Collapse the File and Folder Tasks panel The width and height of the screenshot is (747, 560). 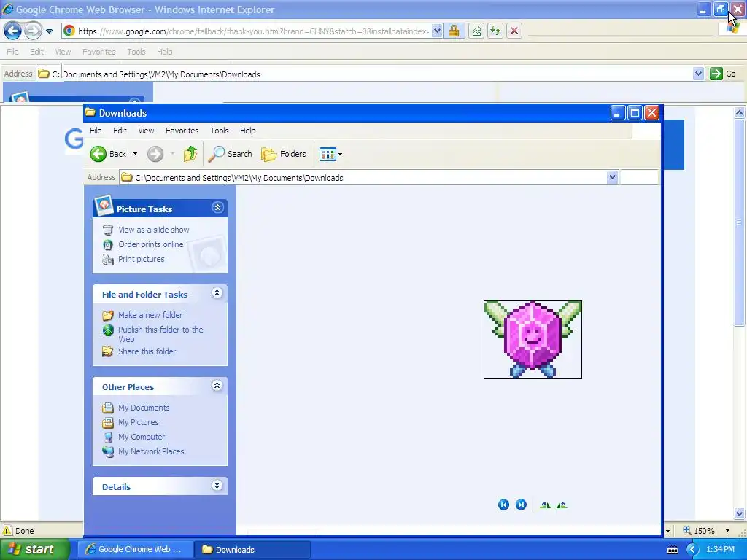(217, 293)
